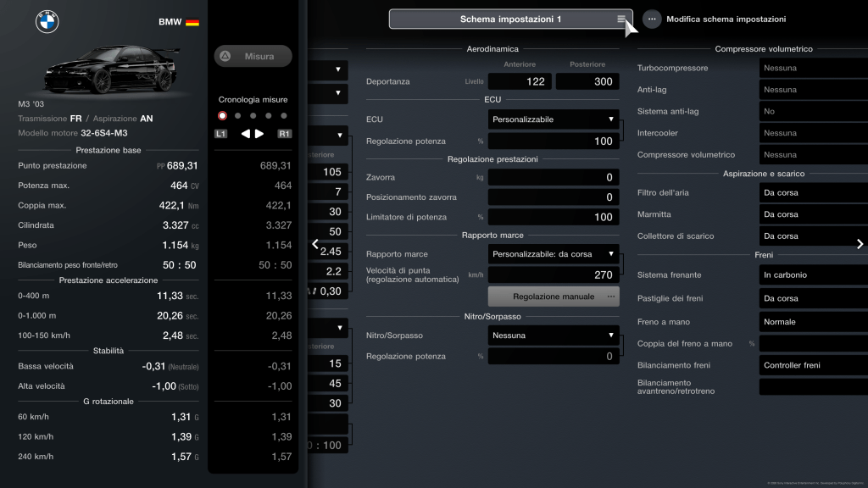Image resolution: width=868 pixels, height=488 pixels.
Task: Select the first Cronologia misure dot
Action: point(223,116)
